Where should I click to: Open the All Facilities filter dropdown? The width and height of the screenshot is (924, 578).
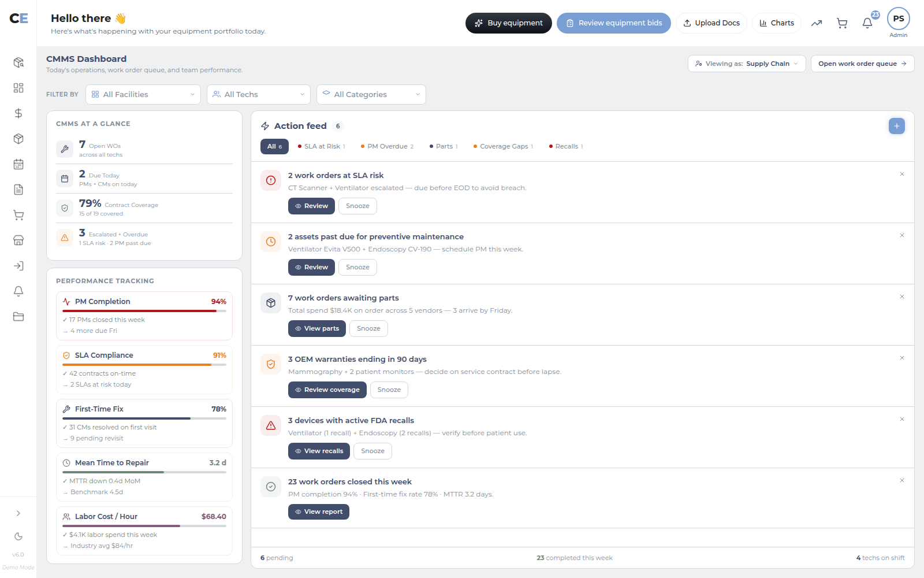click(x=143, y=95)
